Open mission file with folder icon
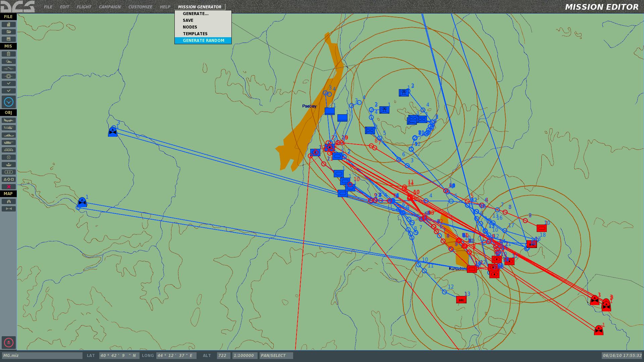 [x=9, y=32]
